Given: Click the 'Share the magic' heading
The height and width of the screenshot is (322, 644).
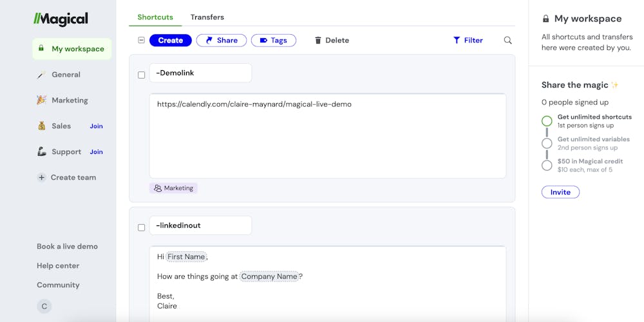Looking at the screenshot, I should (574, 85).
